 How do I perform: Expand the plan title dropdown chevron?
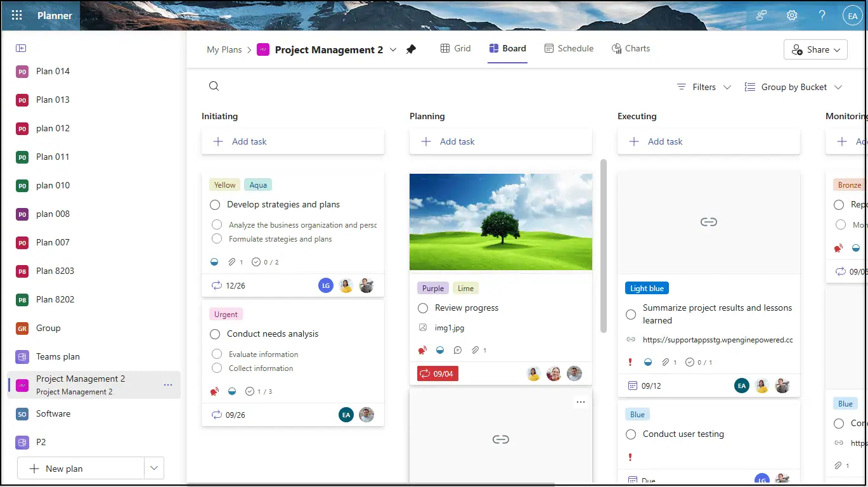point(393,49)
